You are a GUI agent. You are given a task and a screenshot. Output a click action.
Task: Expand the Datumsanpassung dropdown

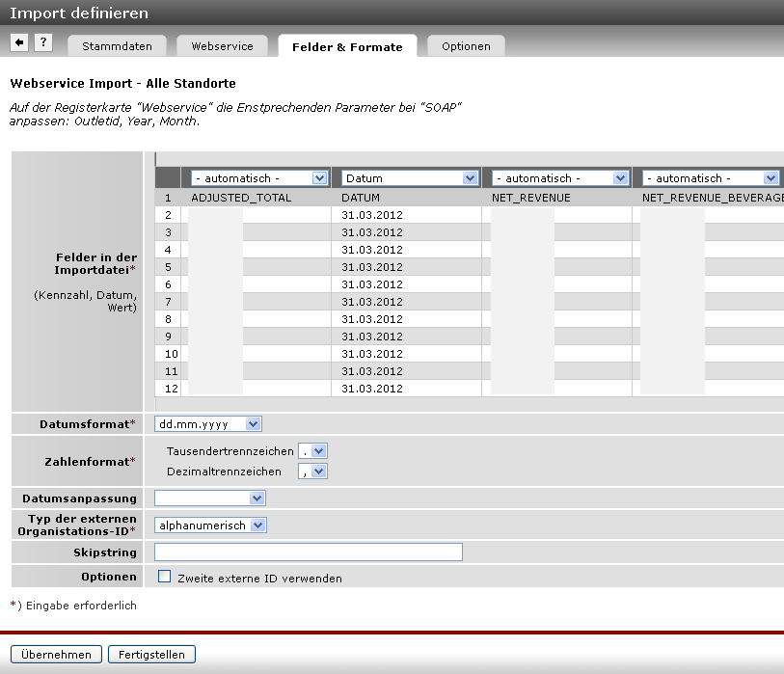pyautogui.click(x=210, y=499)
